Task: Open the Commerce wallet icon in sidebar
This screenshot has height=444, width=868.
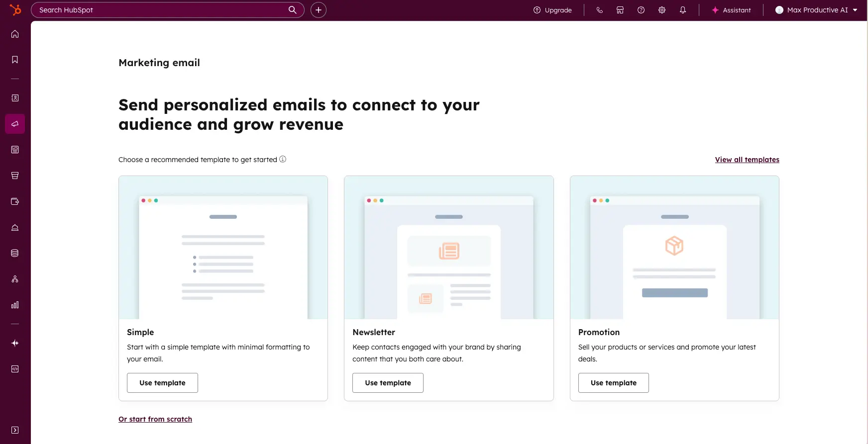Action: click(15, 201)
